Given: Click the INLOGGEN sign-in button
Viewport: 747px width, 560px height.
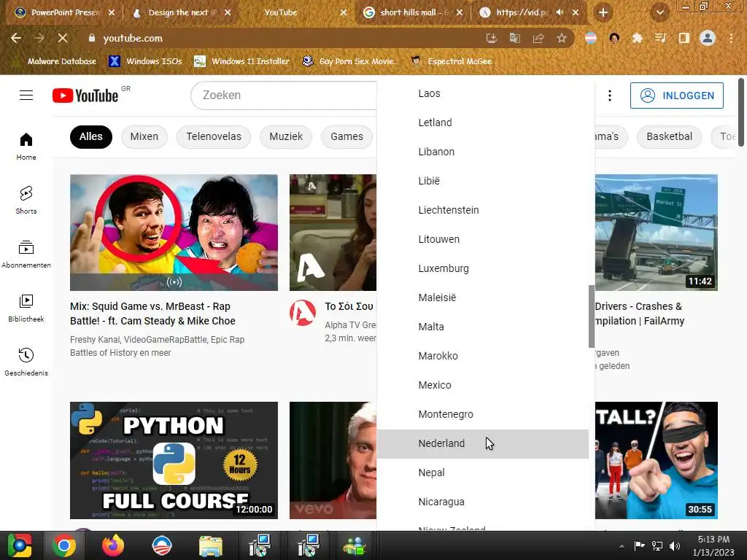Looking at the screenshot, I should point(677,96).
